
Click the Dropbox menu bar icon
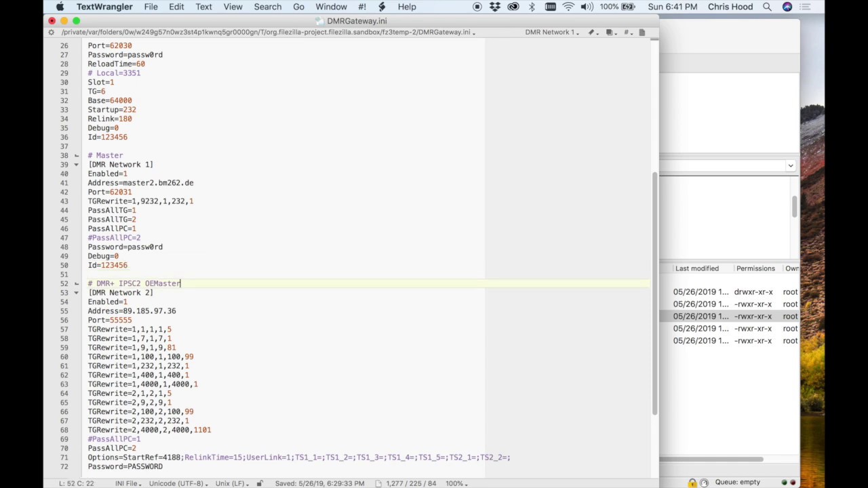[x=495, y=7]
